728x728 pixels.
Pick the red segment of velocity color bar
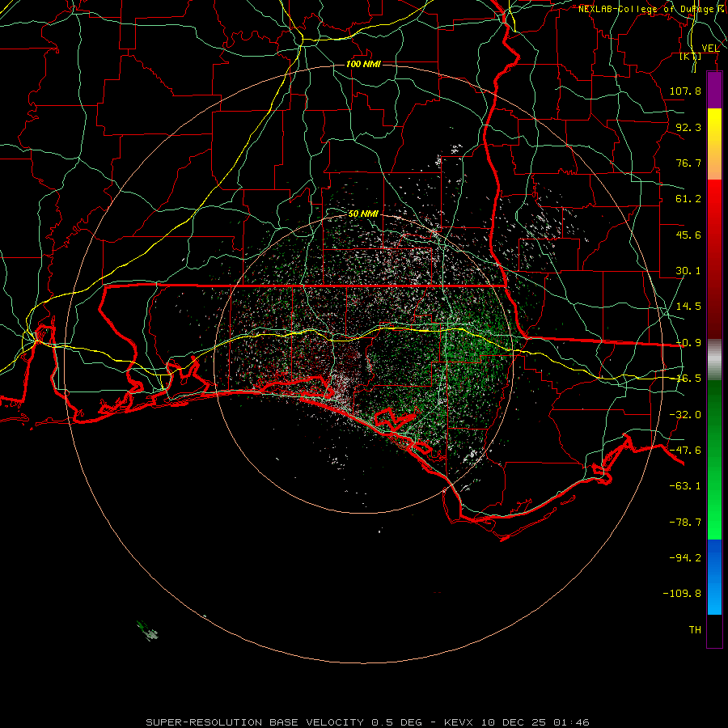(x=714, y=259)
